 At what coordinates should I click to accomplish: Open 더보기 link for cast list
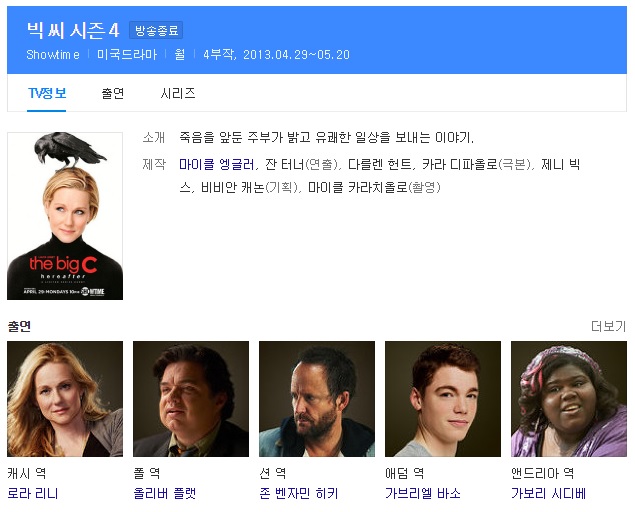coord(608,326)
